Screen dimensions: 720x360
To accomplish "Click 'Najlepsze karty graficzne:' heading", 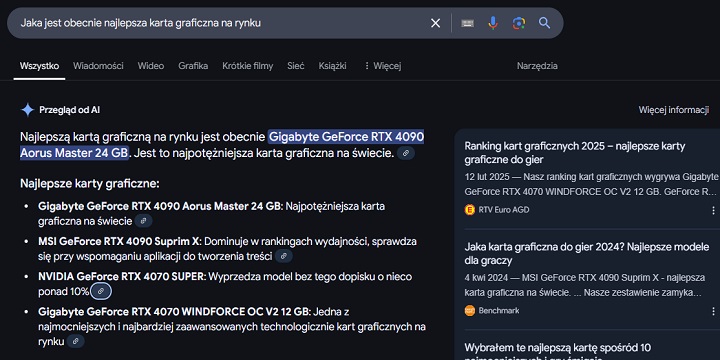I will pyautogui.click(x=90, y=184).
